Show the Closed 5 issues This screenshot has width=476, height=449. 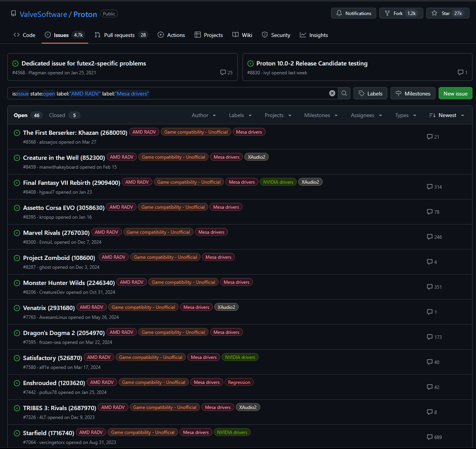coord(64,115)
